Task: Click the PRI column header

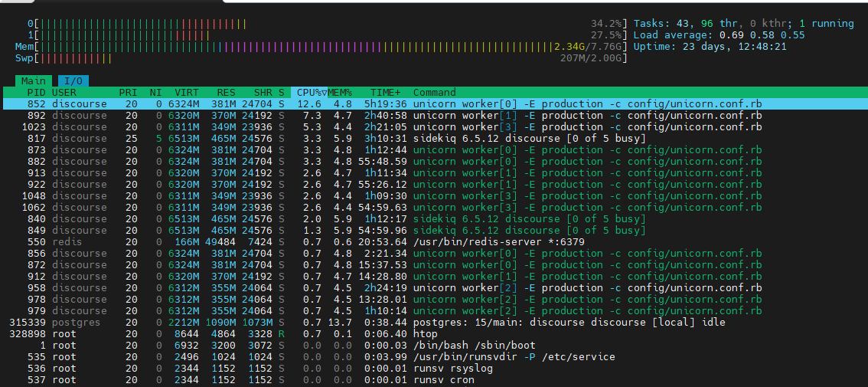Action: tap(128, 93)
